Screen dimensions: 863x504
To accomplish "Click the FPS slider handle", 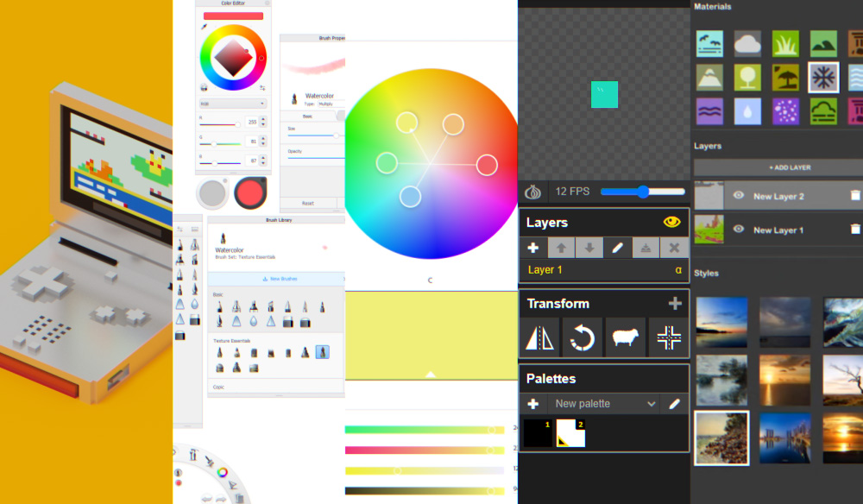I will [x=642, y=191].
